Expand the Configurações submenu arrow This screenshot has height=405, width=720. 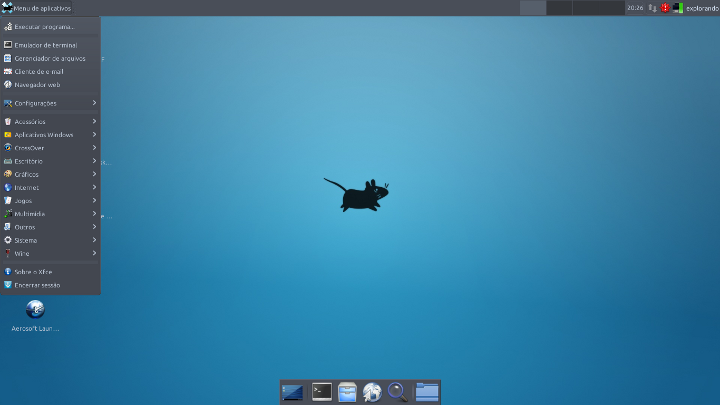pos(94,103)
